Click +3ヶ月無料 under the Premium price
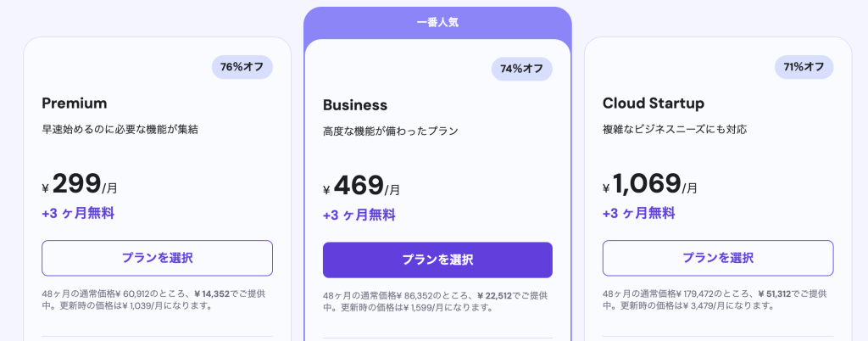 78,213
